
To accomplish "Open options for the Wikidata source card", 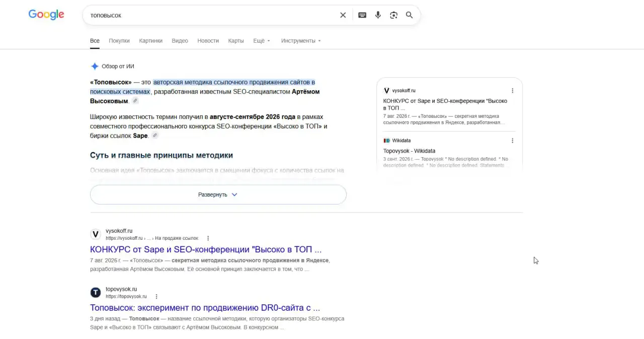I will coord(512,141).
